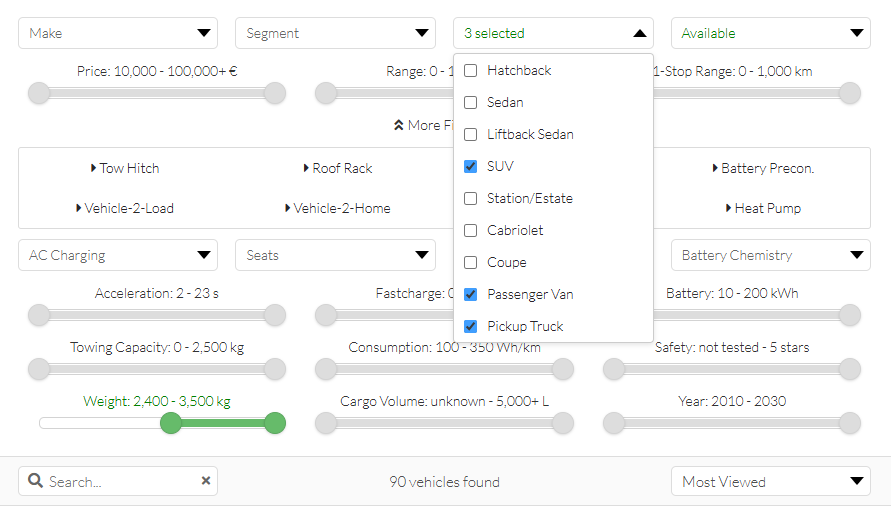Click the search magnifier icon

[35, 482]
